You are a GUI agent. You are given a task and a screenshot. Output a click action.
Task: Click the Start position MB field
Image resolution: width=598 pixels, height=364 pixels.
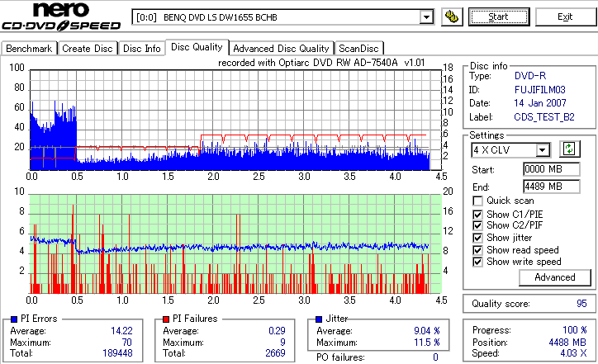(x=552, y=169)
